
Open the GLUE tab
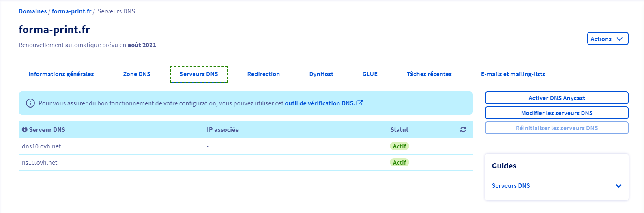pyautogui.click(x=370, y=74)
